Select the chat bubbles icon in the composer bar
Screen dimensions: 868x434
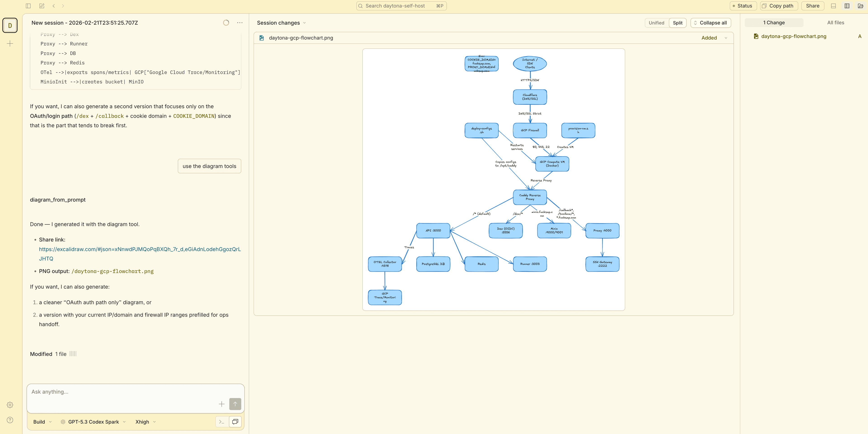235,422
